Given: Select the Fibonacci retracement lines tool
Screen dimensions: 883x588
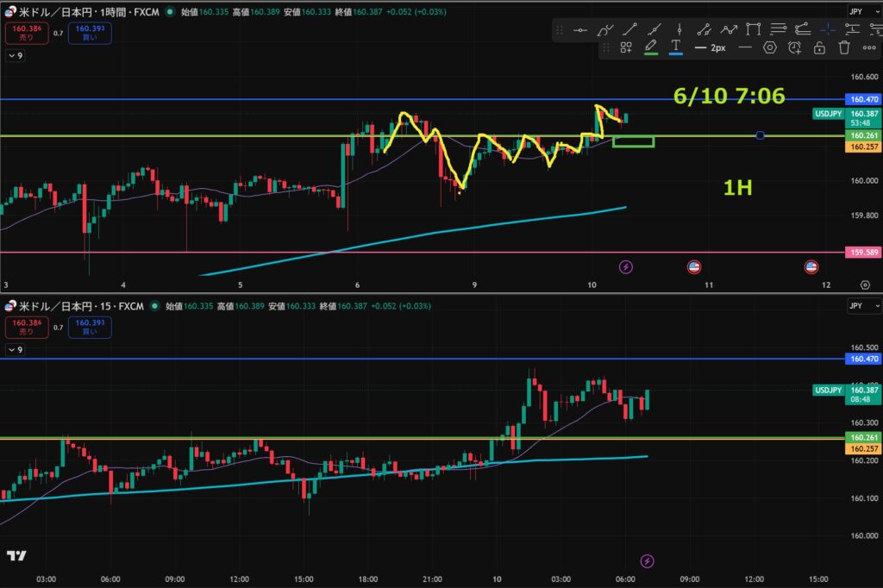Looking at the screenshot, I should (778, 29).
